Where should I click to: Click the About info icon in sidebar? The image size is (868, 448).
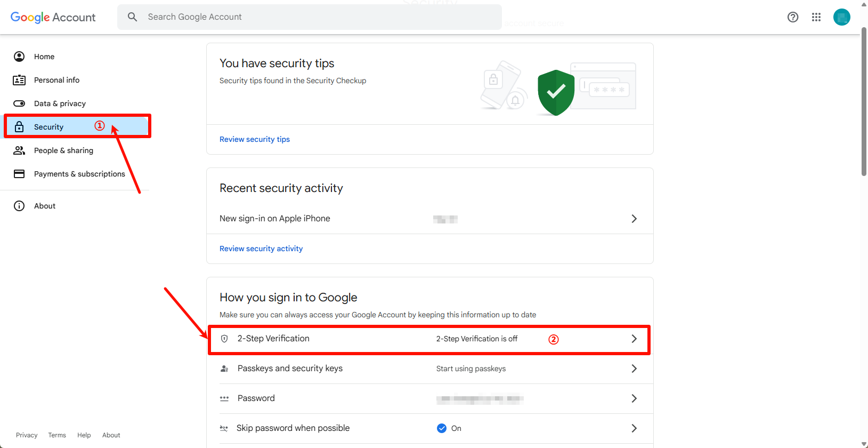19,206
